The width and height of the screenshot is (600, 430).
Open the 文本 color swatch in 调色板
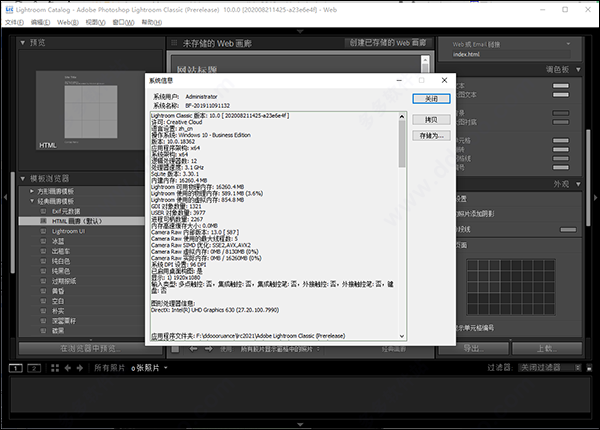point(561,86)
